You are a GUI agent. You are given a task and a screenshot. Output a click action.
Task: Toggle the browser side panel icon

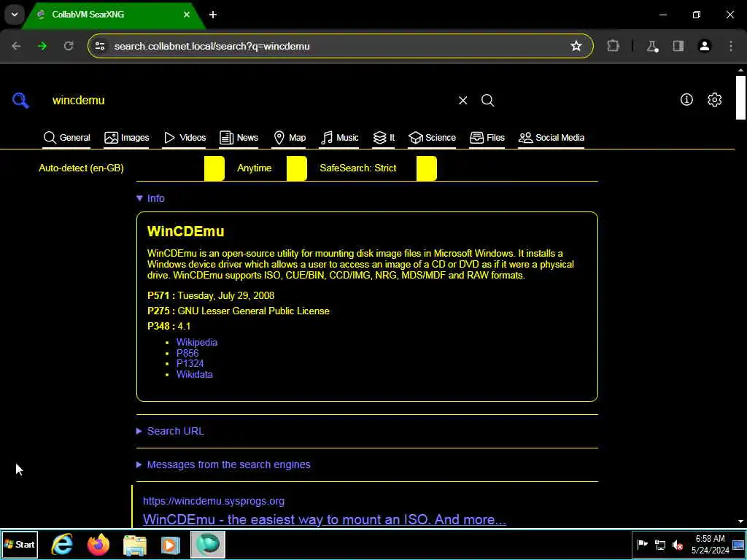(678, 46)
